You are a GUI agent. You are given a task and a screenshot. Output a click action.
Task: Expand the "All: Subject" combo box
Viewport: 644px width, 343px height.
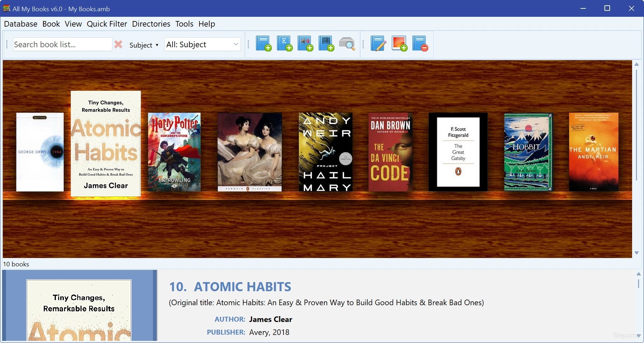click(x=202, y=44)
